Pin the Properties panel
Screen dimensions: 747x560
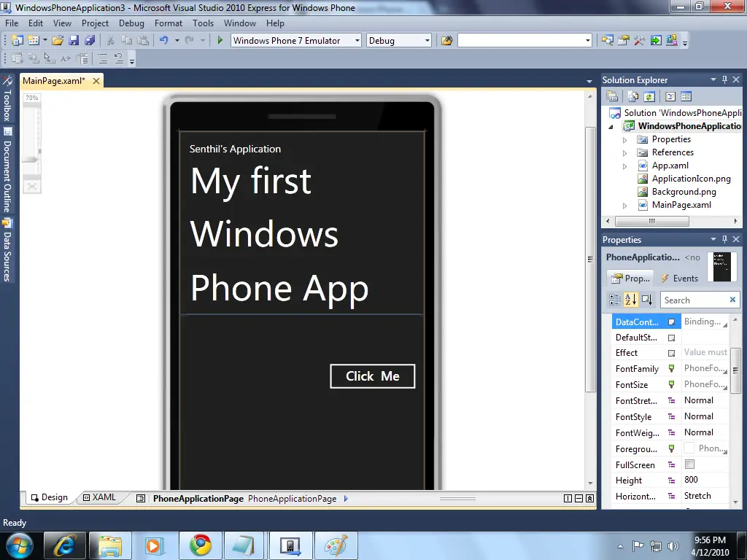click(x=724, y=239)
